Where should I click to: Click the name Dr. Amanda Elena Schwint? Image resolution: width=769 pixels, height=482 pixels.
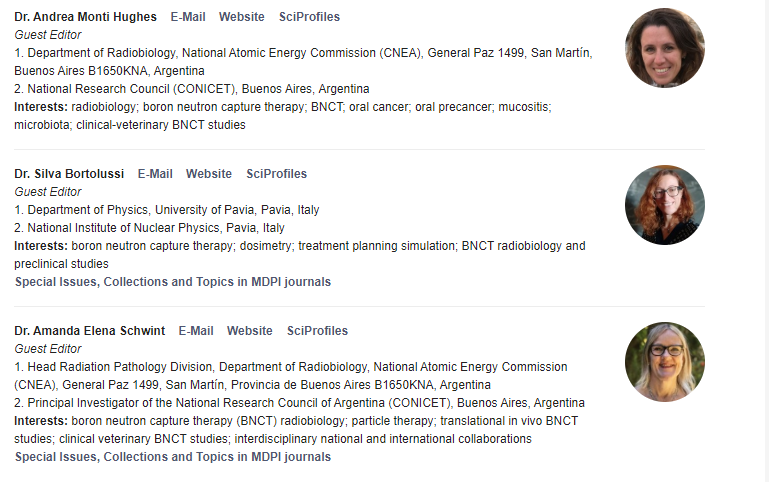coord(90,331)
